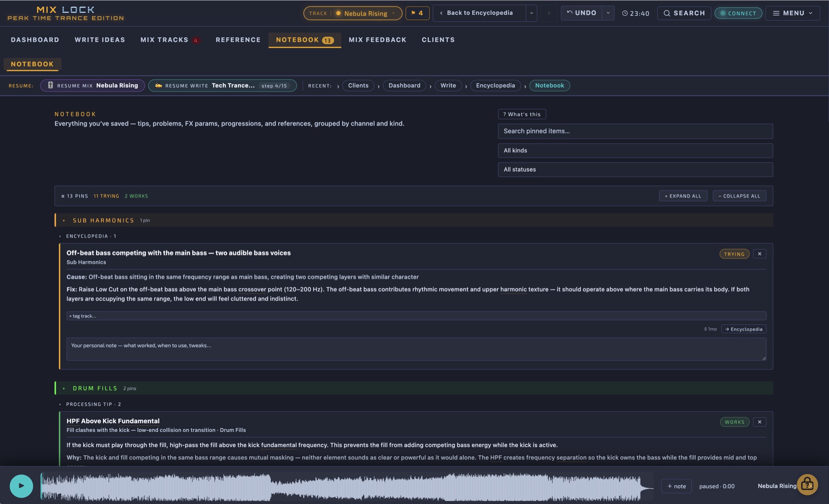Click the lock help icon at bottom right
The width and height of the screenshot is (829, 504).
pyautogui.click(x=807, y=485)
